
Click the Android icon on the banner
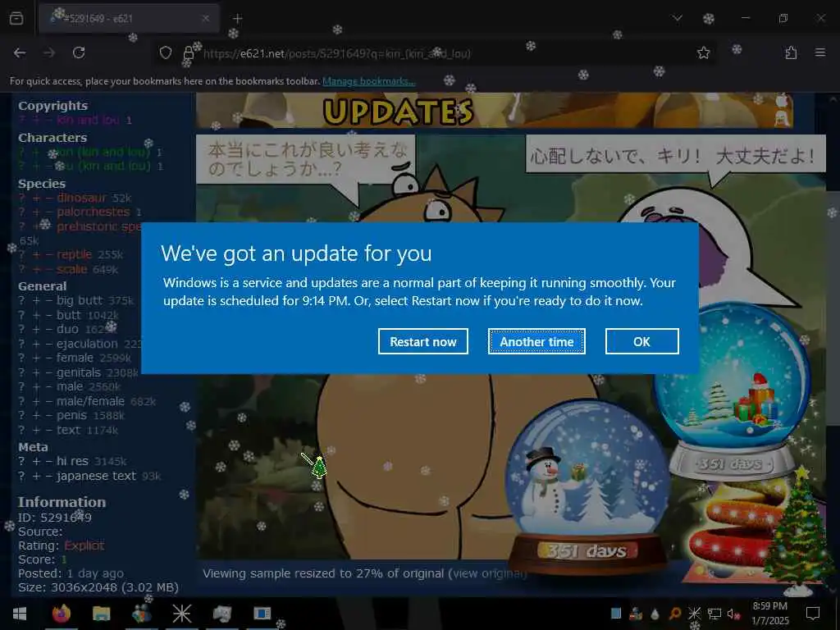782,118
